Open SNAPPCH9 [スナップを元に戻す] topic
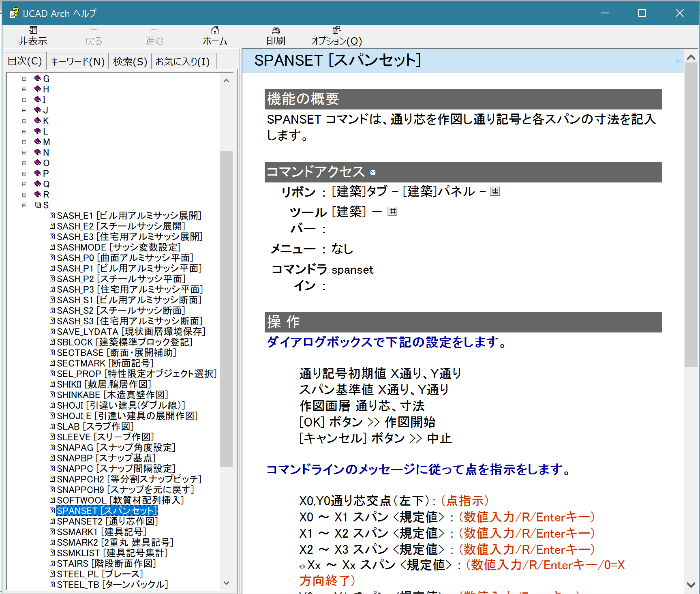 [126, 489]
